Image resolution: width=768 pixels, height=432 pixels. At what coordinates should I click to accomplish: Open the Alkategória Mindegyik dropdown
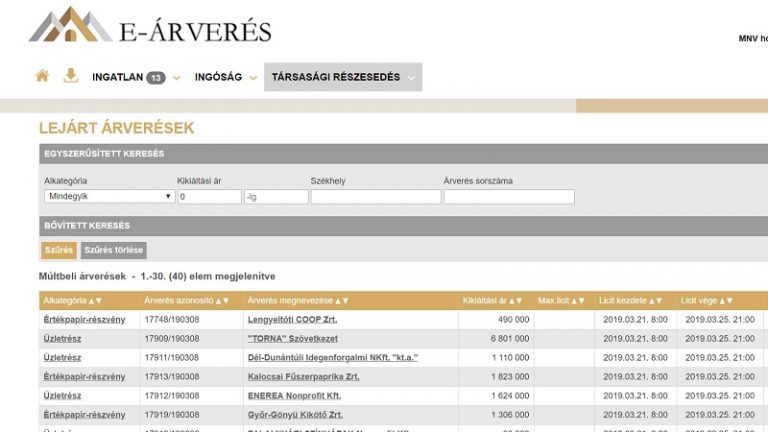click(x=109, y=196)
